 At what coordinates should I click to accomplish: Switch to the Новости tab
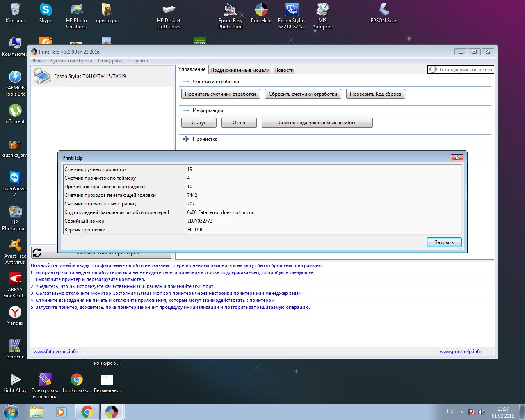coord(284,70)
